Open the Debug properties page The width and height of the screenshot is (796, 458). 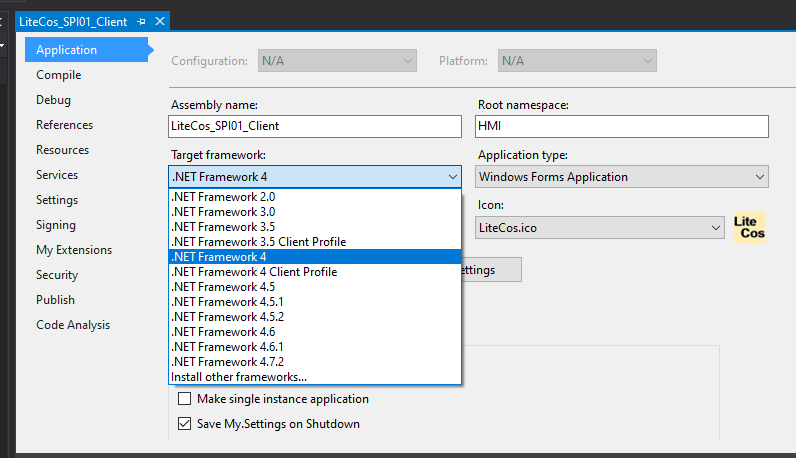53,100
